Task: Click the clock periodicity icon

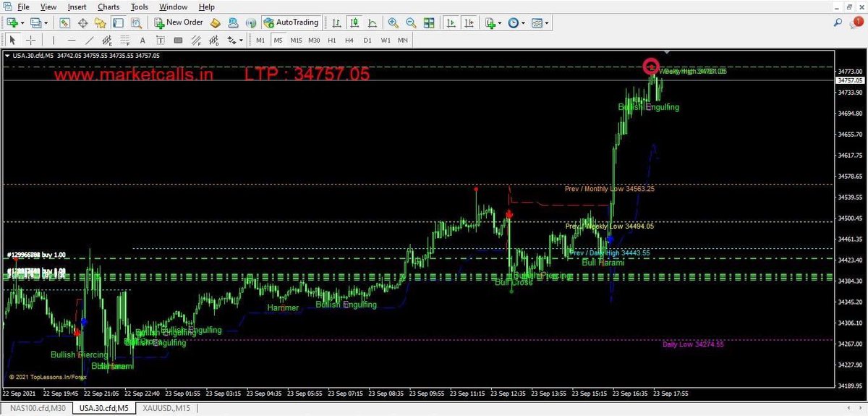Action: click(x=514, y=22)
